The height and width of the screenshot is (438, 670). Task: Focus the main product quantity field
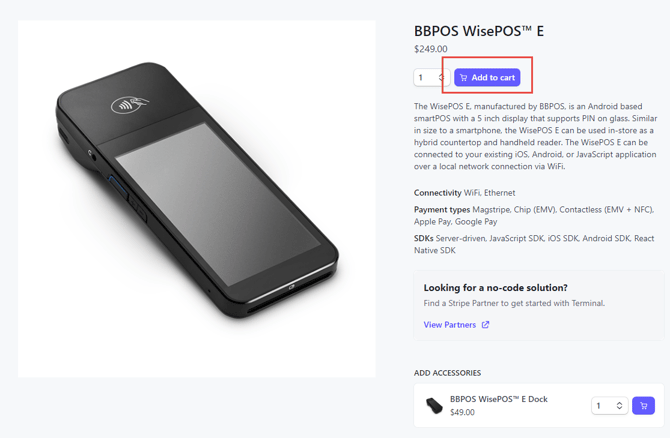coord(424,77)
